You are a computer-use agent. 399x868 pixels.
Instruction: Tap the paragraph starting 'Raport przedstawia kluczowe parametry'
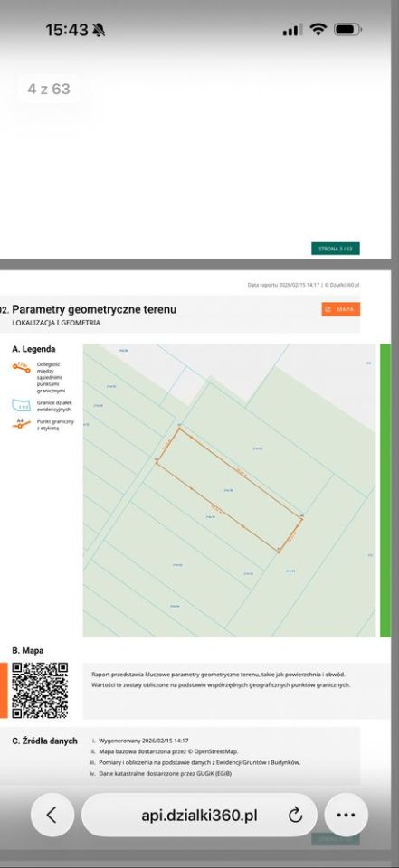pos(222,680)
